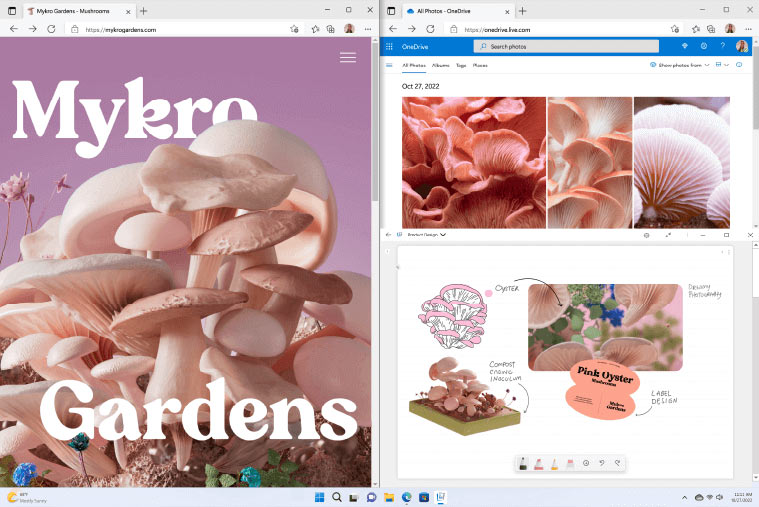Toggle the OneDrive left navigation pane
The height and width of the screenshot is (507, 759).
tap(391, 65)
